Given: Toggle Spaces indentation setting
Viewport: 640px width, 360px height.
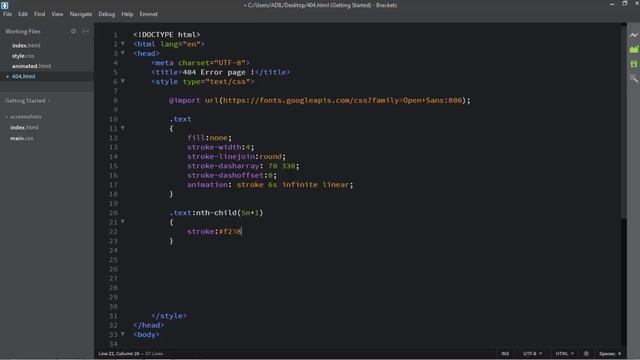Looking at the screenshot, I should 607,353.
